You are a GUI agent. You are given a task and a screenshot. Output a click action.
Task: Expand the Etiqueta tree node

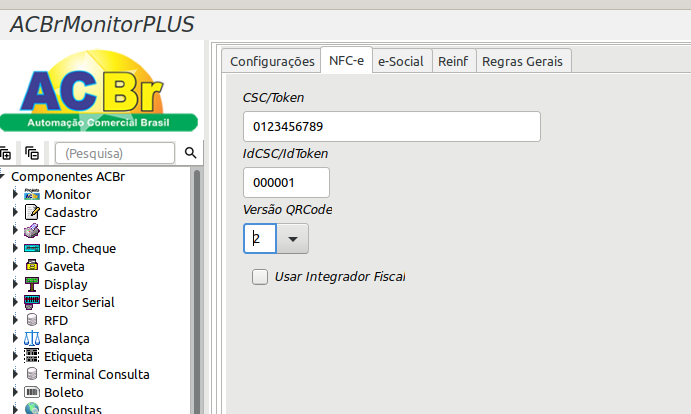pos(15,356)
